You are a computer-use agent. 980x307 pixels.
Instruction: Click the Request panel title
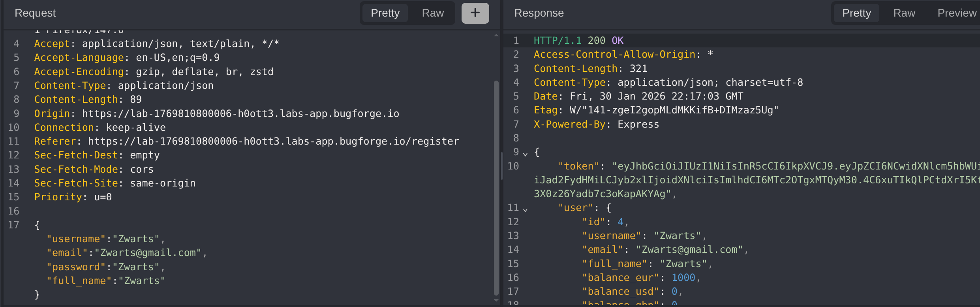[35, 13]
